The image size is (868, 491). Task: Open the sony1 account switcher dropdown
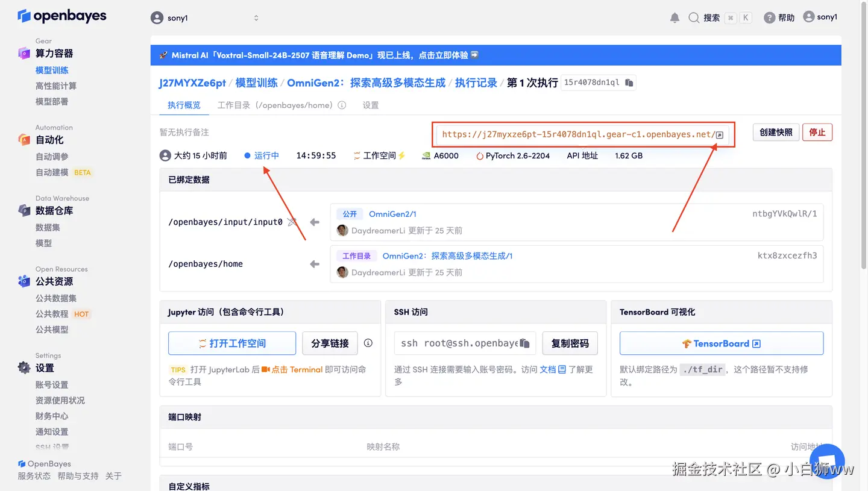(x=205, y=18)
